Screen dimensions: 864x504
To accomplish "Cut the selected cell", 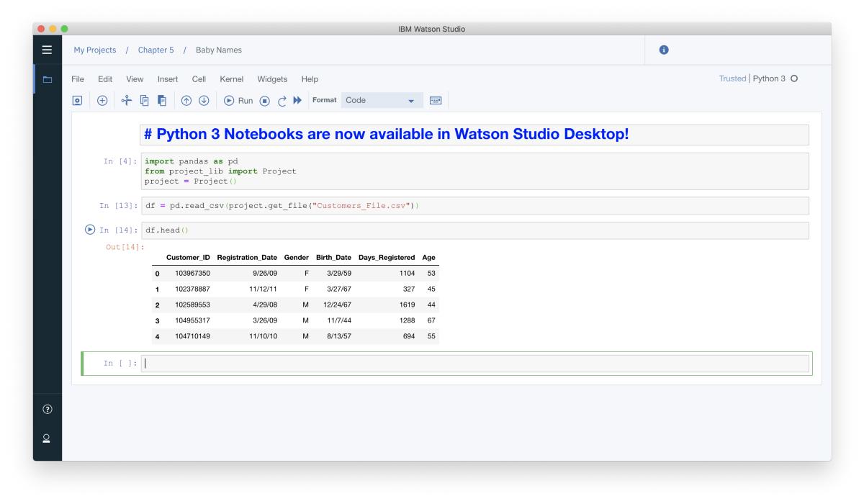I will point(126,100).
